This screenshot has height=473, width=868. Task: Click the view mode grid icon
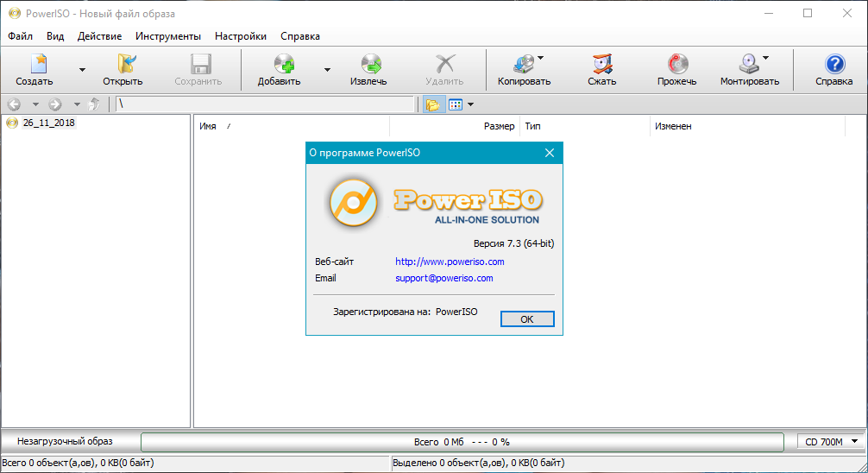coord(456,104)
